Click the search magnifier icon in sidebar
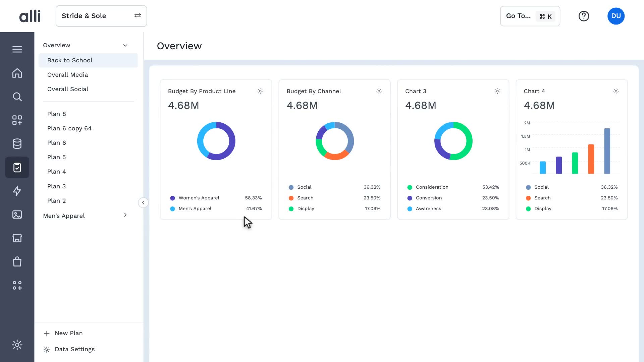The width and height of the screenshot is (644, 362). pos(17,97)
